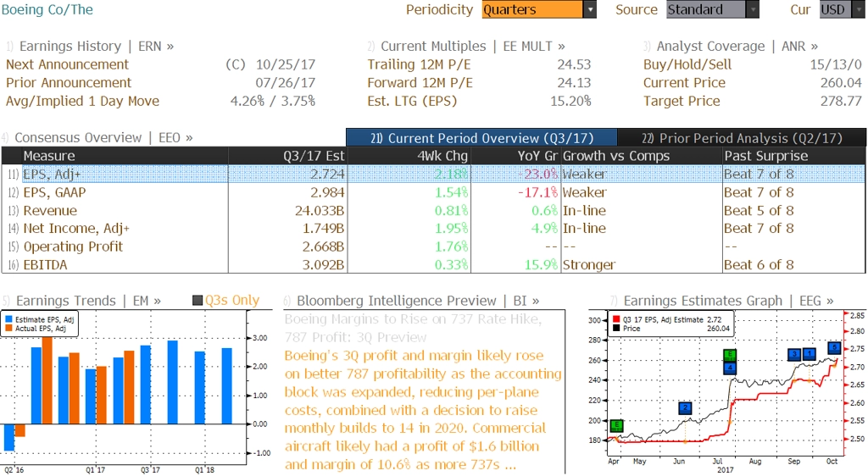Open Consensus Overview EEO link
Screen dimensions: 868x476
(103, 138)
